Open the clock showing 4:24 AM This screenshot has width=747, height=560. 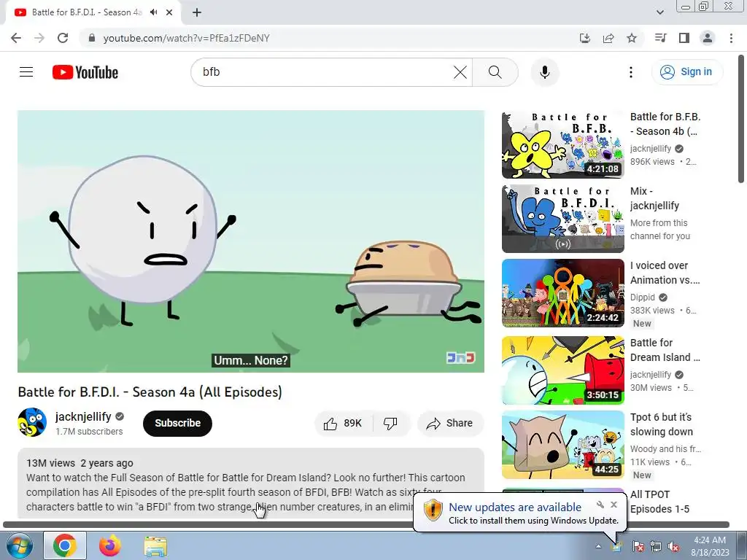710,546
